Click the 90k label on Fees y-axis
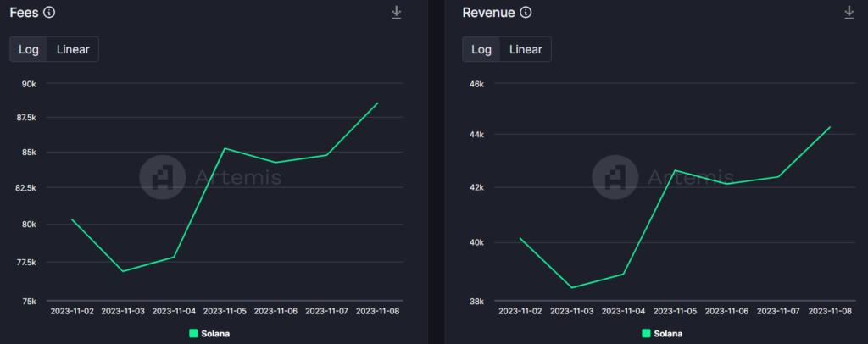868x344 pixels. click(x=29, y=84)
